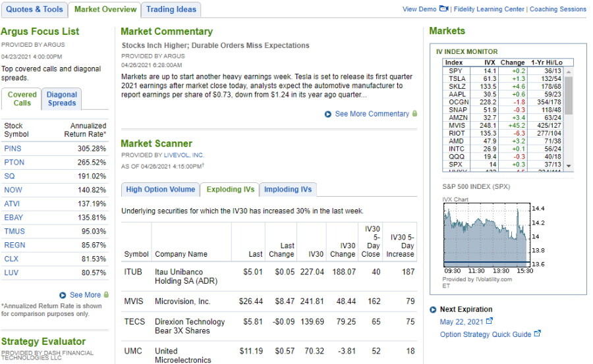Viewport: 593px width, 364px height.
Task: Open the LUV stock symbol link
Action: [x=11, y=273]
